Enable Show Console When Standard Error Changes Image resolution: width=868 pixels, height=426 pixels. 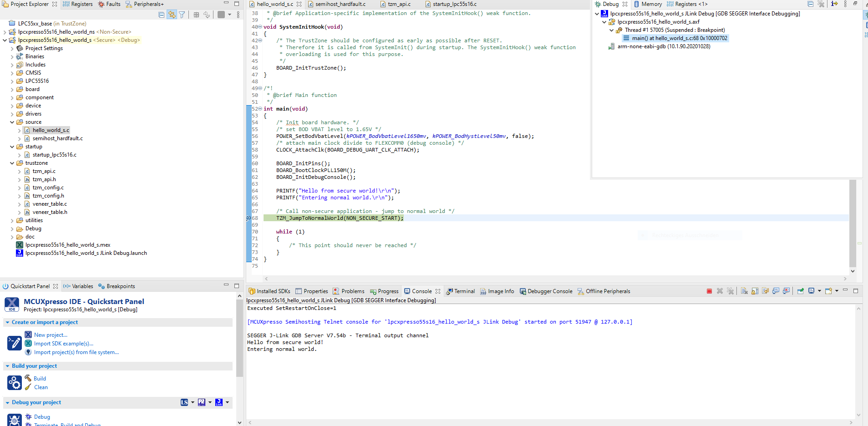click(786, 291)
